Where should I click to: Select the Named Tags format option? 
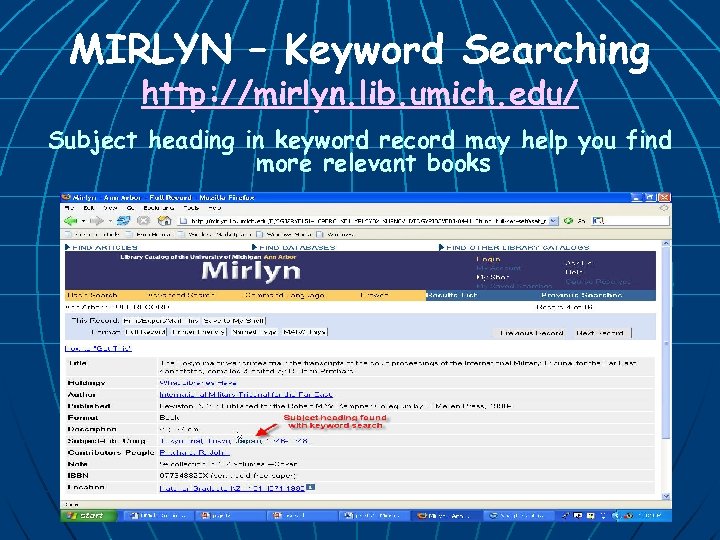[x=254, y=332]
